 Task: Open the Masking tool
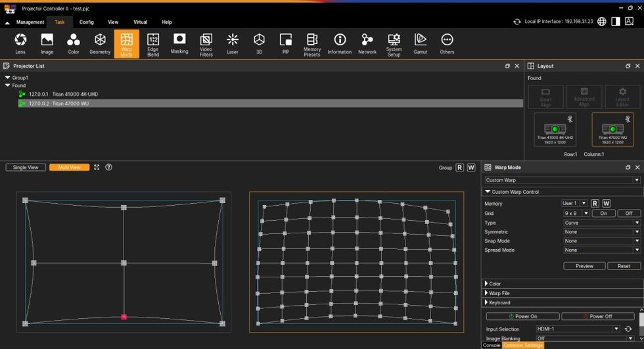[x=179, y=43]
